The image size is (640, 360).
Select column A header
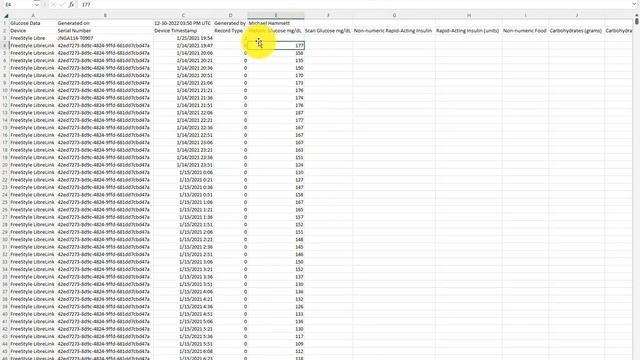33,16
